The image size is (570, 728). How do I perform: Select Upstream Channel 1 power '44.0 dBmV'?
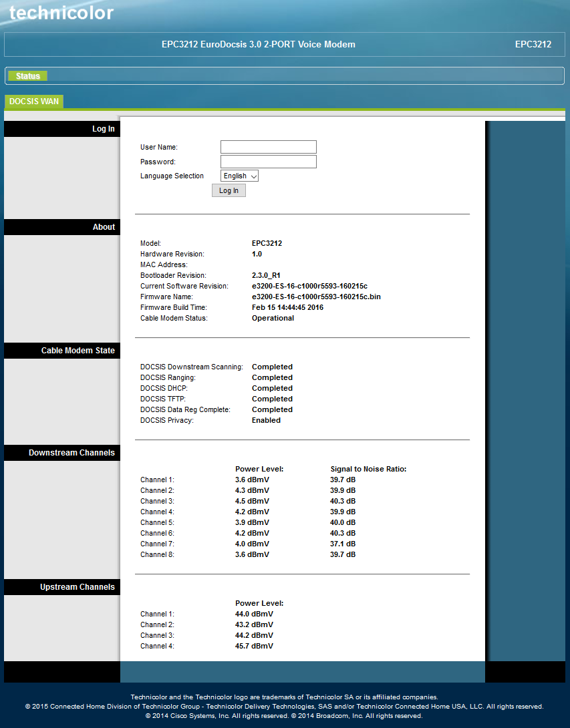pyautogui.click(x=254, y=614)
